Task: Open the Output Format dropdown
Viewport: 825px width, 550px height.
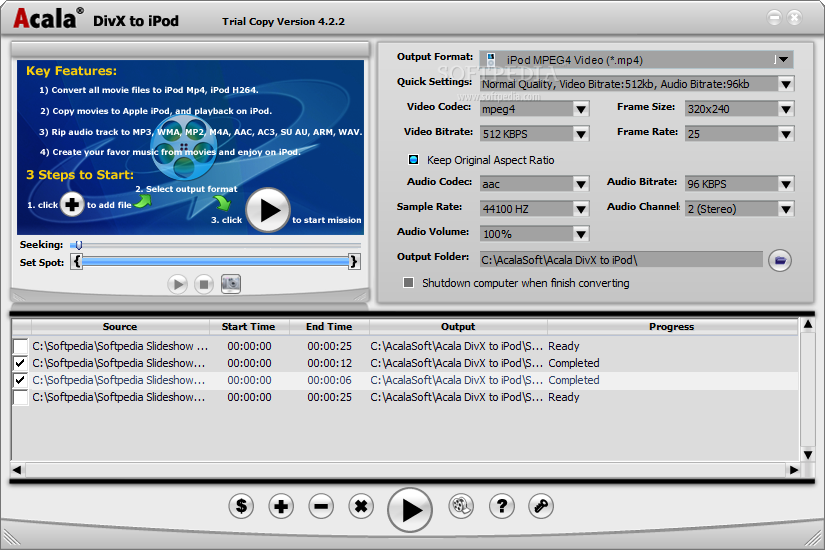Action: (x=783, y=59)
